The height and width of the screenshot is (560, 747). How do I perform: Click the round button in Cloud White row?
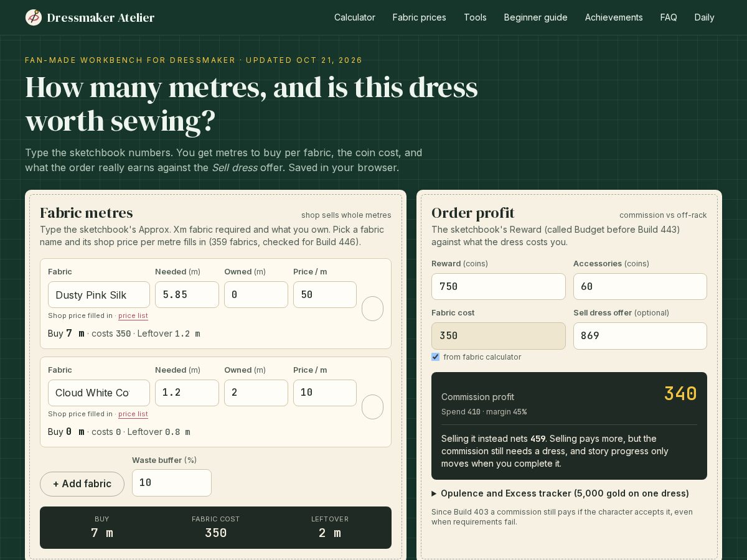click(372, 407)
